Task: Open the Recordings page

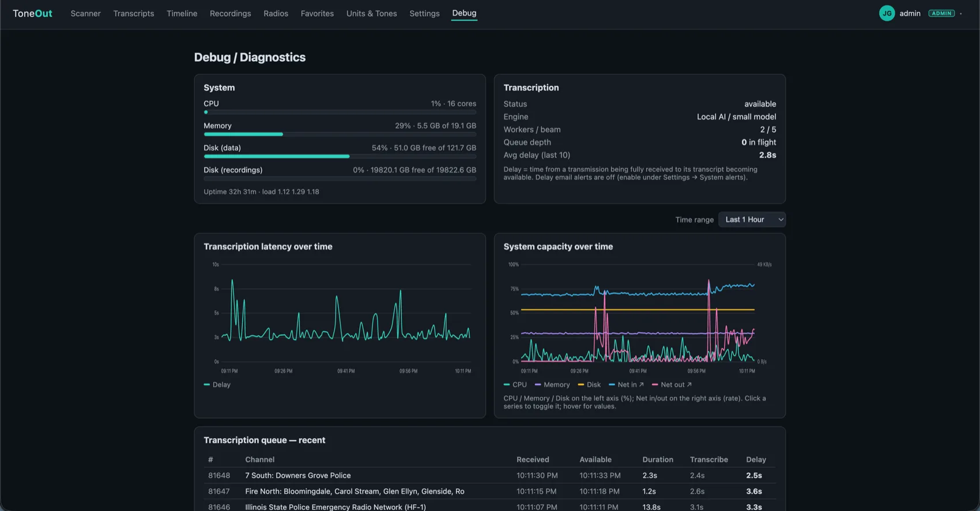Action: click(x=230, y=13)
